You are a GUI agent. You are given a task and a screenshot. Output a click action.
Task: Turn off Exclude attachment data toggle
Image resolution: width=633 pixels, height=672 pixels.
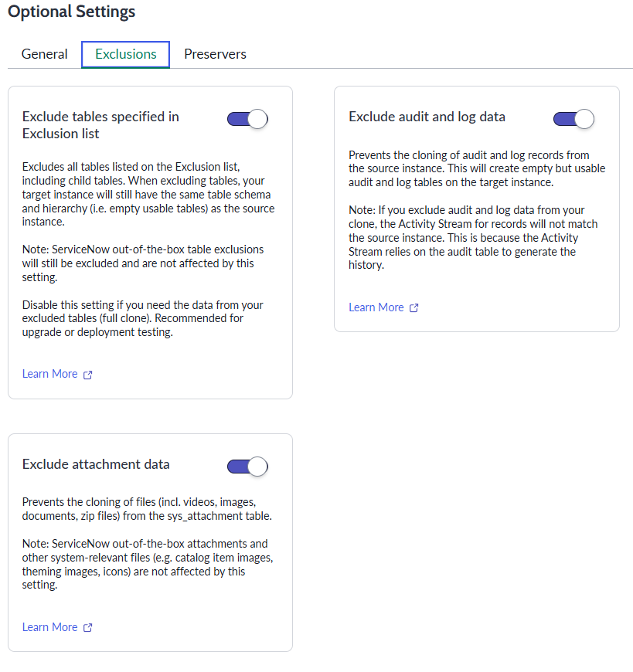coord(247,467)
